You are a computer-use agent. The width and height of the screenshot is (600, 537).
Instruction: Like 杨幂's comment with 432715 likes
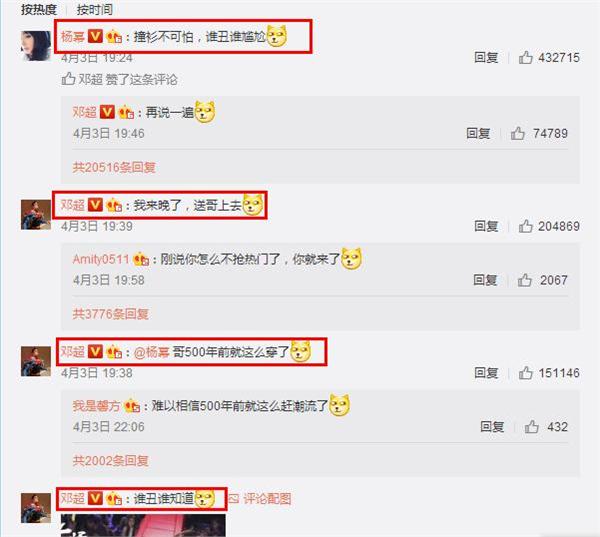pyautogui.click(x=525, y=57)
